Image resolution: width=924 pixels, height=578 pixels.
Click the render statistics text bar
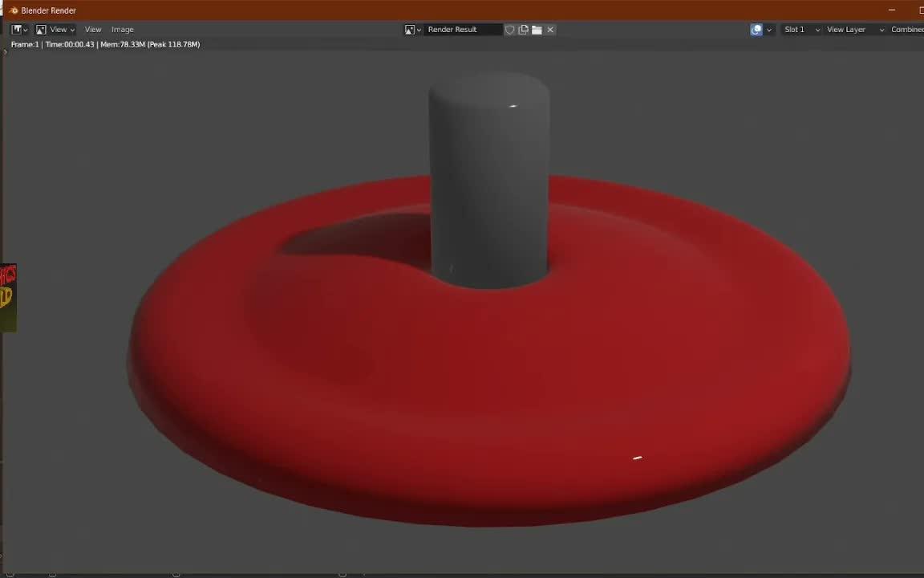104,44
